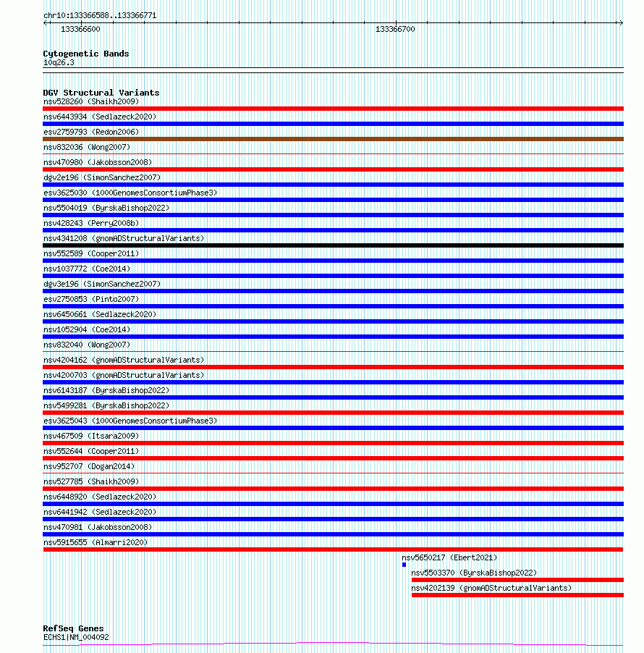Click nsv527785 (Shaikh2009) label

tap(91, 481)
